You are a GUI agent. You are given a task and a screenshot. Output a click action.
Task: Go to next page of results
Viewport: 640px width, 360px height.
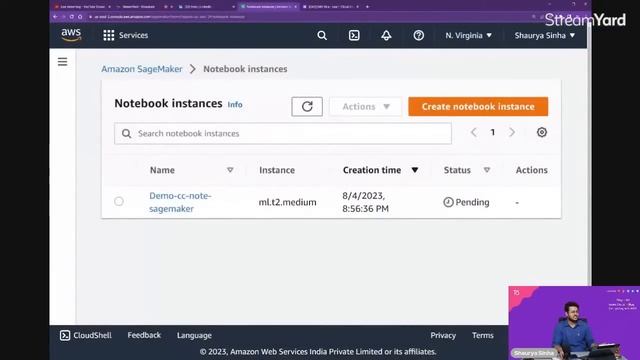(512, 132)
